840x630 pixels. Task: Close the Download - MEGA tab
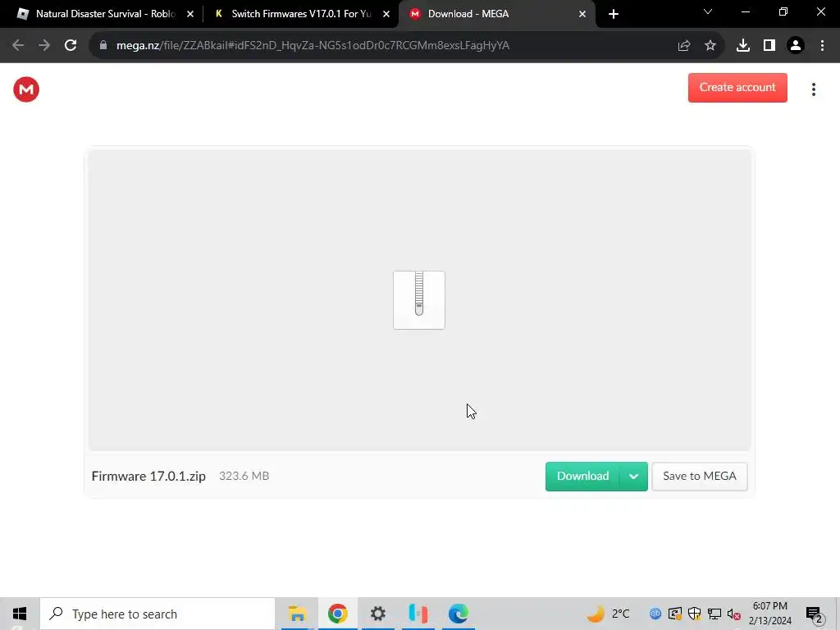point(582,14)
